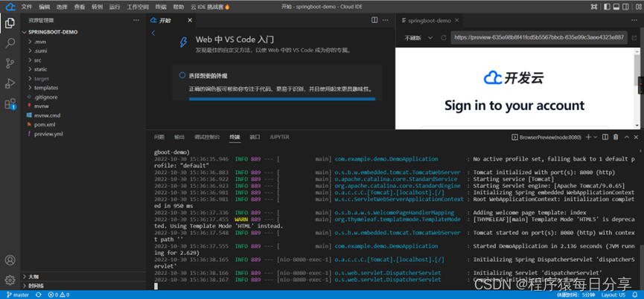644x299 pixels.
Task: Create a new terminal with plus icon
Action: tap(587, 137)
